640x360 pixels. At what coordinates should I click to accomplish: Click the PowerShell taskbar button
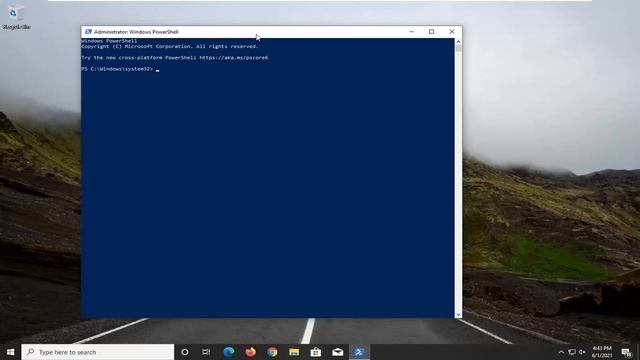click(x=359, y=352)
